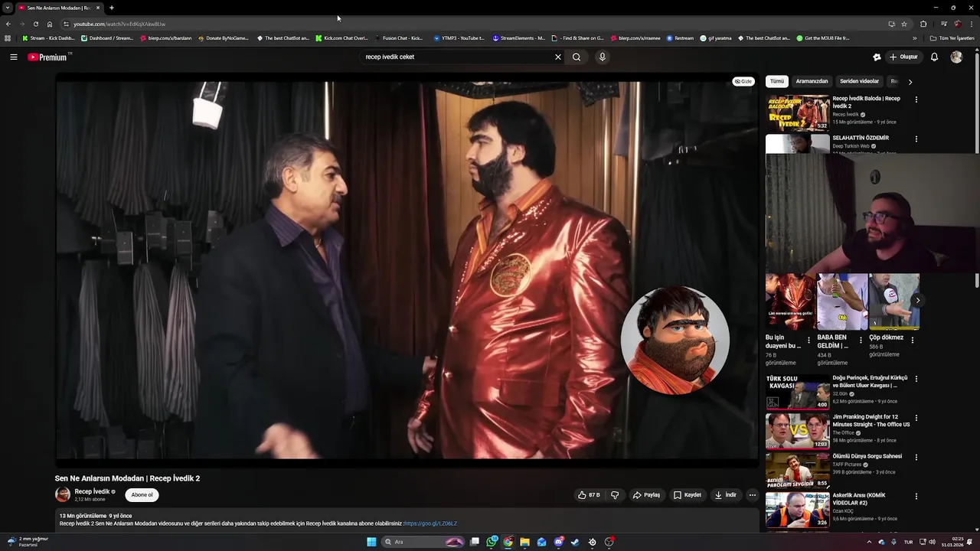Open the browser extensions puzzle icon

point(923,24)
